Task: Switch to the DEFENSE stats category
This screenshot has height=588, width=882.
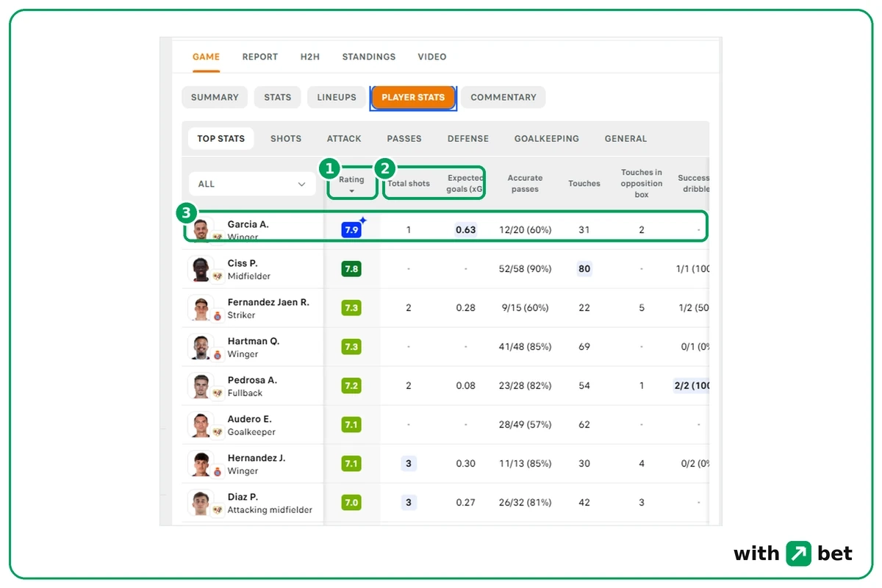Action: pyautogui.click(x=468, y=138)
